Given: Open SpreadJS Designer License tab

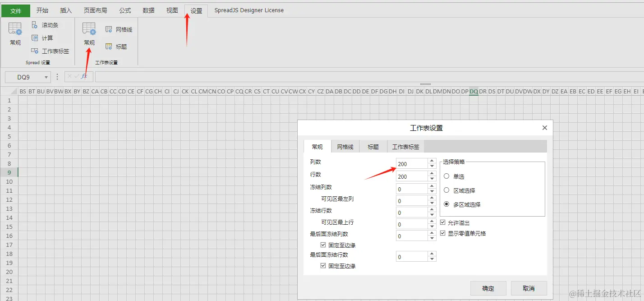Looking at the screenshot, I should [249, 10].
